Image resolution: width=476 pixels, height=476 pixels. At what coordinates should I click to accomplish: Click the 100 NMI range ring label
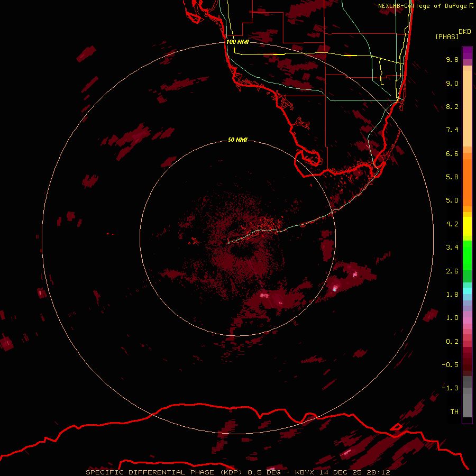tap(237, 42)
